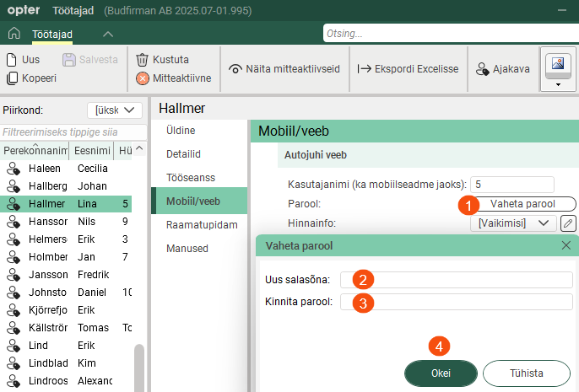Image resolution: width=579 pixels, height=392 pixels.
Task: Confirm with the Okei button
Action: click(441, 373)
